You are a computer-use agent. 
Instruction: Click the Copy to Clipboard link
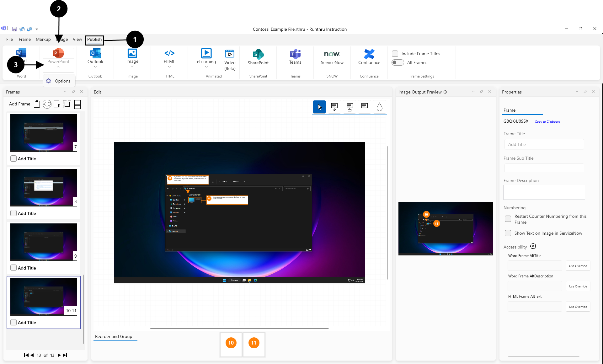547,122
